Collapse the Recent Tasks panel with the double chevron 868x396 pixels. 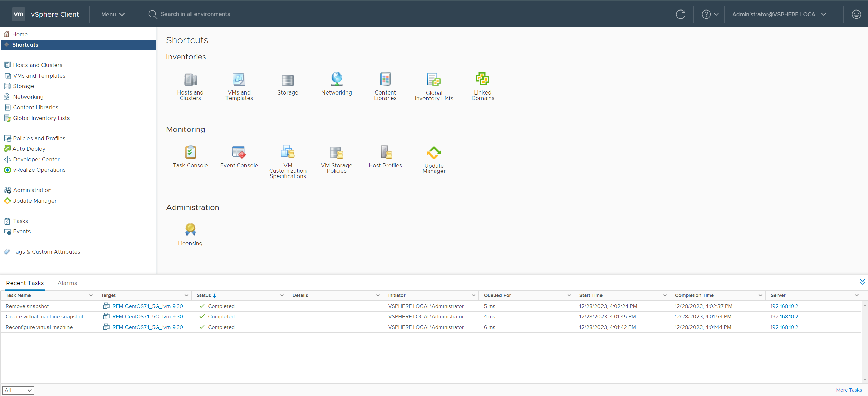(862, 282)
